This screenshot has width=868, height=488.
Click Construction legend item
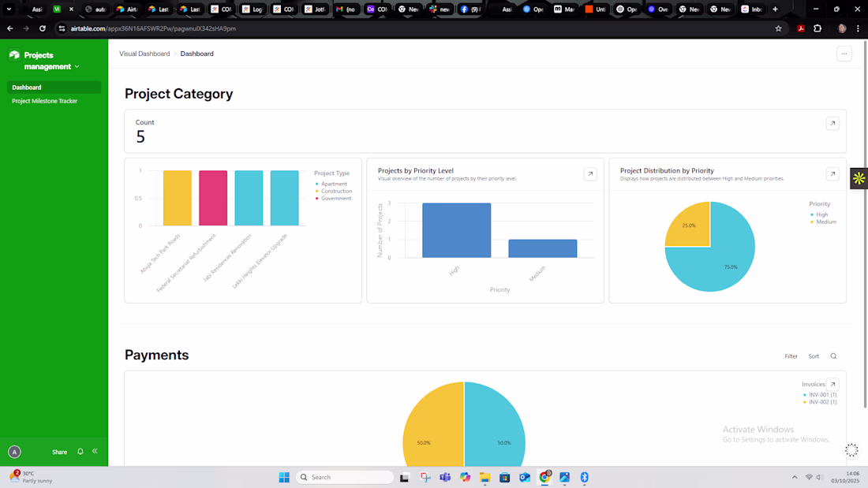click(333, 191)
